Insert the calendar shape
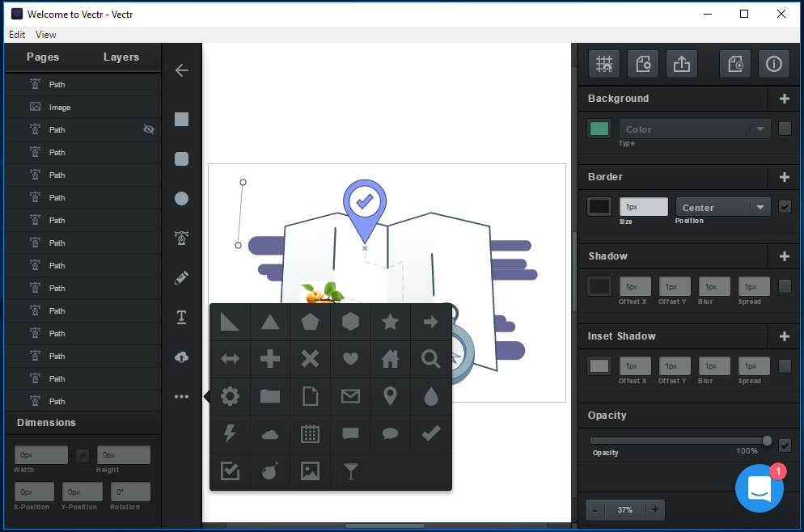This screenshot has width=804, height=532. pos(310,433)
